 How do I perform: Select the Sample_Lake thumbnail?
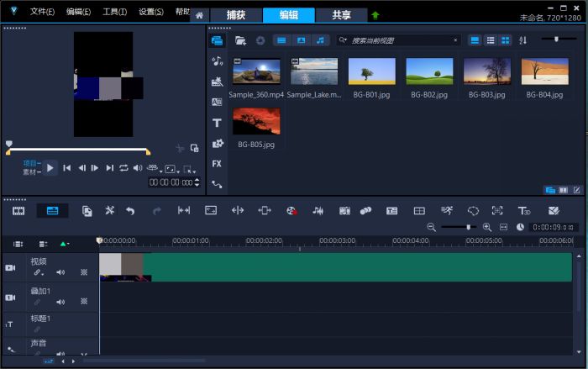click(314, 71)
